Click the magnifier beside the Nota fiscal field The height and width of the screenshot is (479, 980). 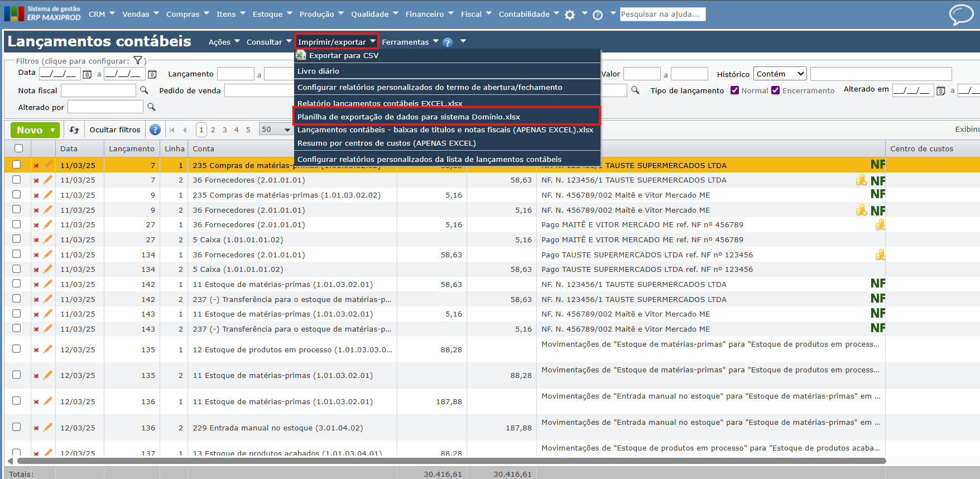[x=144, y=90]
